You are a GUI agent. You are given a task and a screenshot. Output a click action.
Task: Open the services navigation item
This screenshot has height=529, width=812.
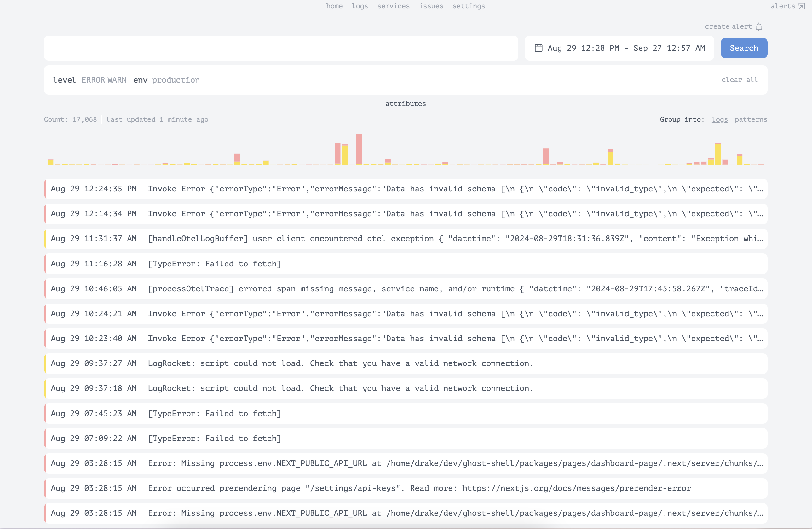point(393,6)
